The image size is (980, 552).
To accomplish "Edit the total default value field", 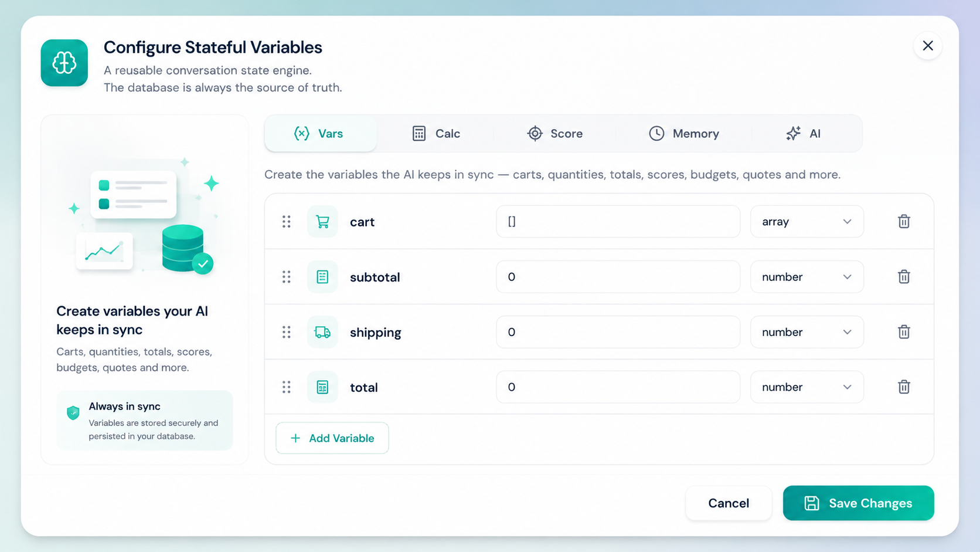I will coord(618,387).
